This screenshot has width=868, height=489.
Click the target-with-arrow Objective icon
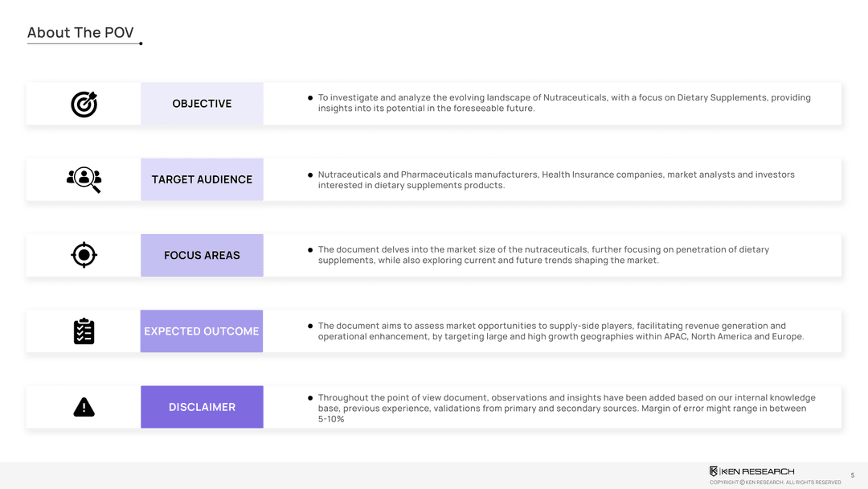(84, 104)
